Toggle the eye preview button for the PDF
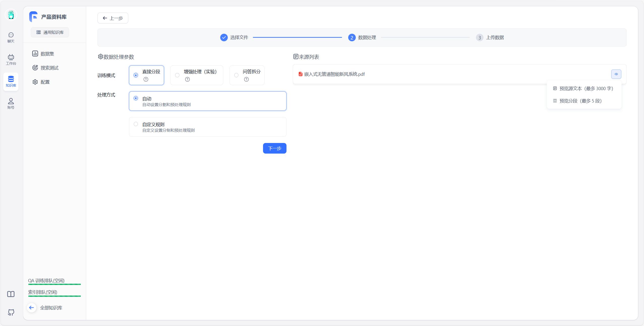Screen dimensions: 644x326 point(616,74)
